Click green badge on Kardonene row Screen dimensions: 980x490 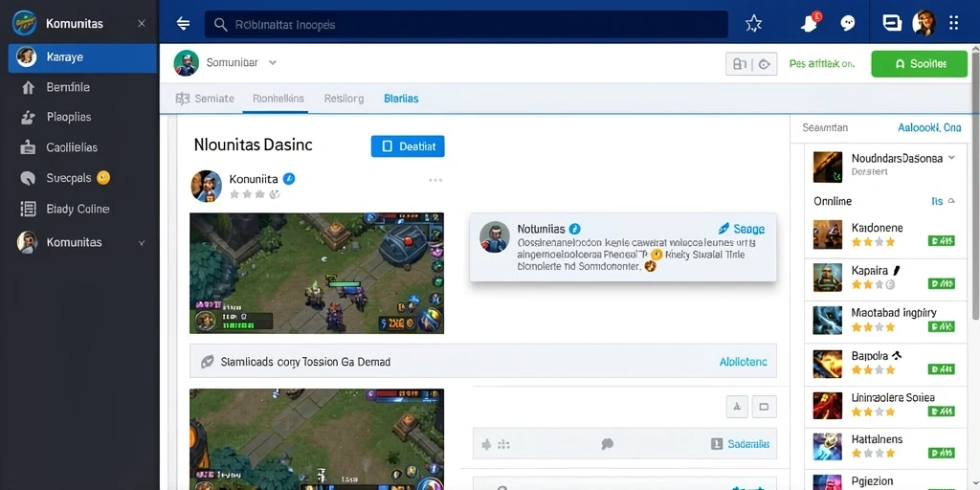point(942,240)
